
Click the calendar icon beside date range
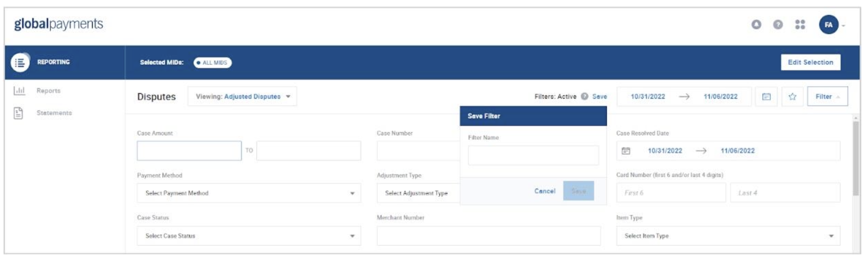pos(766,97)
